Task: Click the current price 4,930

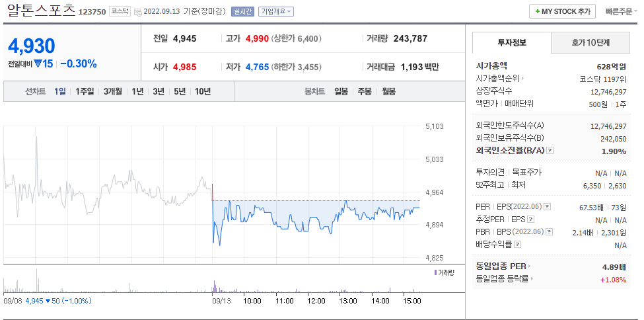Action: 32,46
